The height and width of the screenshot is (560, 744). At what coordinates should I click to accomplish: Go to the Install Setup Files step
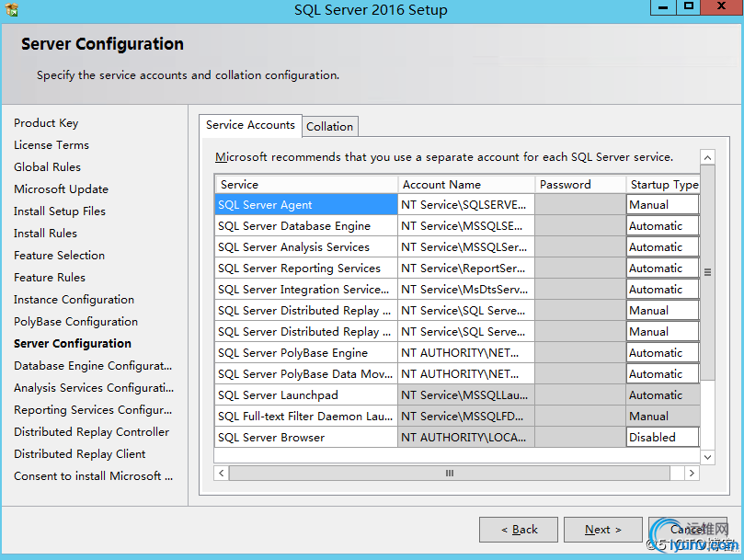(x=60, y=211)
